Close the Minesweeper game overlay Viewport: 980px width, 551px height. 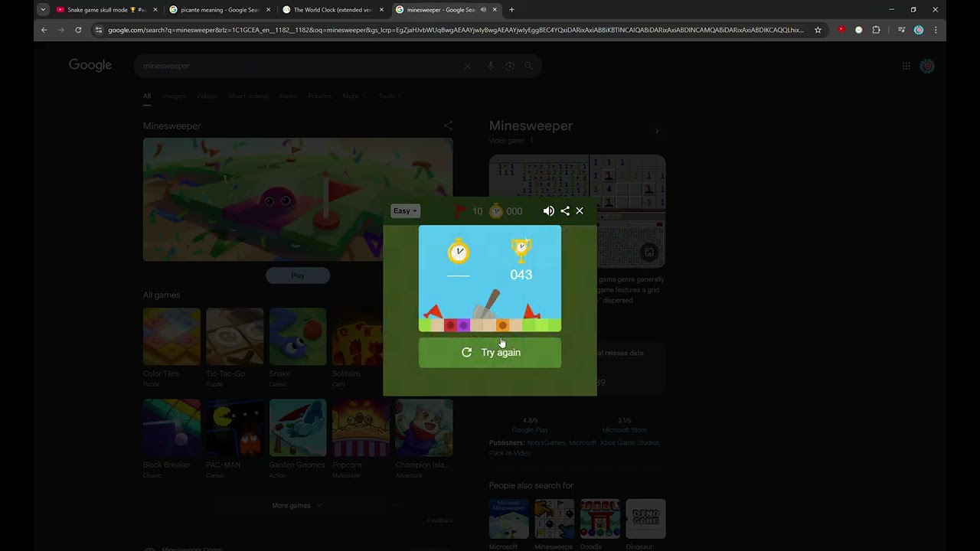pos(580,211)
